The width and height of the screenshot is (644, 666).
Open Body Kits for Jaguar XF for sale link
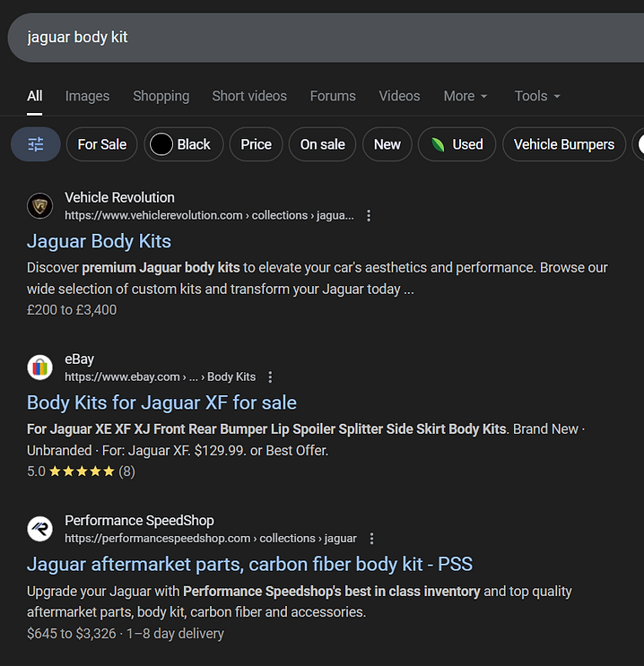tap(161, 402)
